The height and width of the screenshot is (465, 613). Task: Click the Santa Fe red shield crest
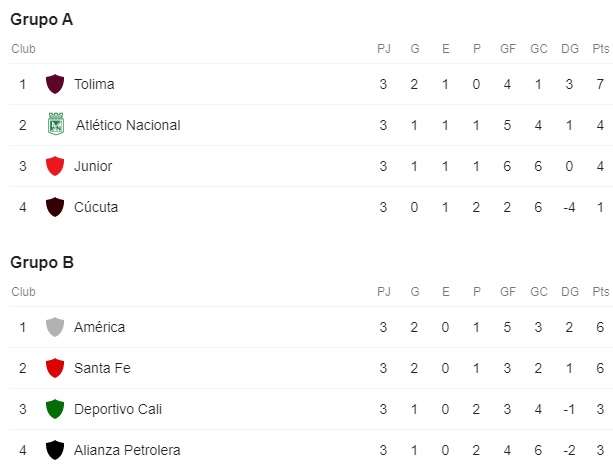click(x=55, y=368)
